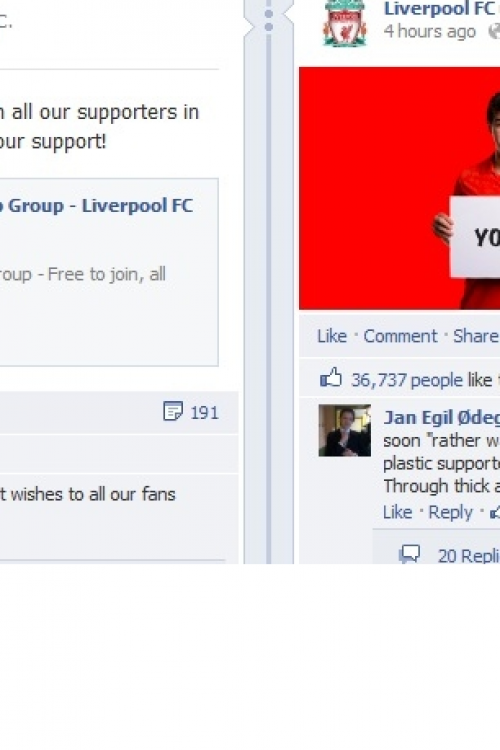Reply to Jan Egil's comment
This screenshot has height=750, width=500.
pos(450,512)
